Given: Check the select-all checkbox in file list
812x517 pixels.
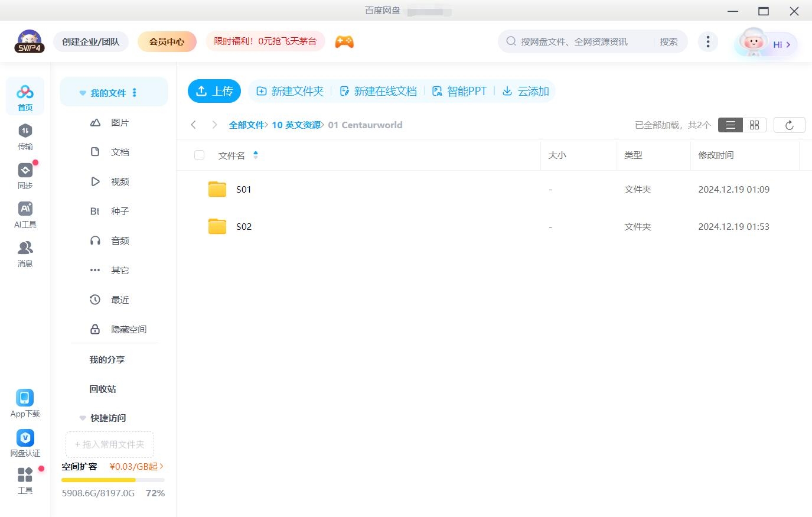Looking at the screenshot, I should point(199,155).
